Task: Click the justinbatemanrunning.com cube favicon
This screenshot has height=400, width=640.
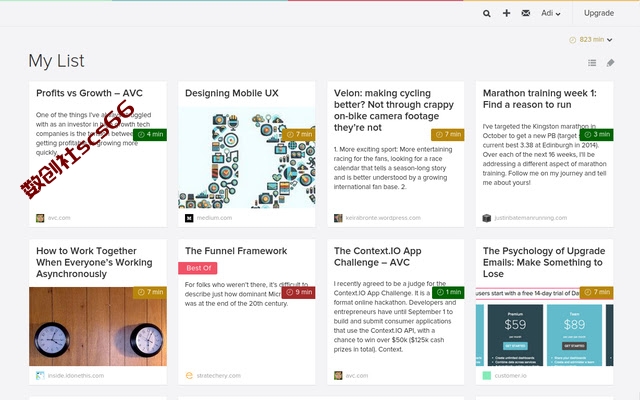Action: coord(487,218)
